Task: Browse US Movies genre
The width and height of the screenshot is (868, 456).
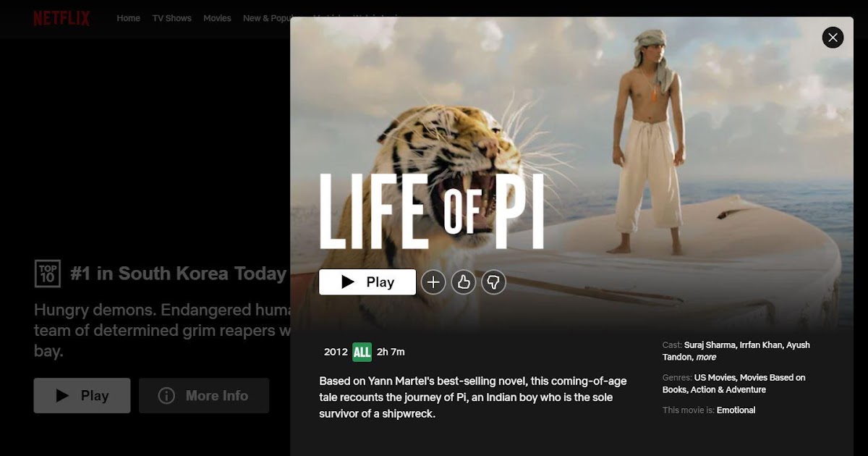Action: [x=714, y=377]
